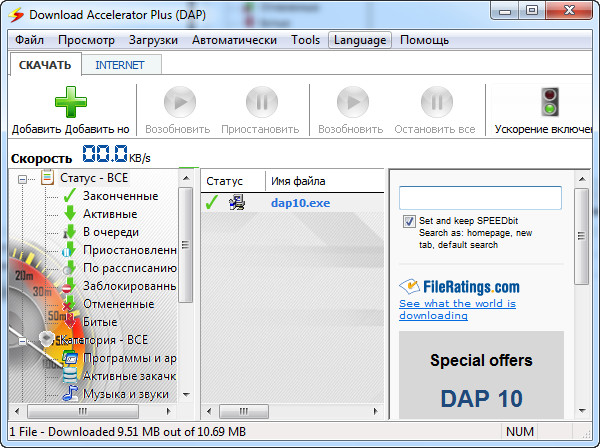This screenshot has width=600, height=448.
Task: Click the traffic light Ускорение icon
Action: tap(549, 102)
